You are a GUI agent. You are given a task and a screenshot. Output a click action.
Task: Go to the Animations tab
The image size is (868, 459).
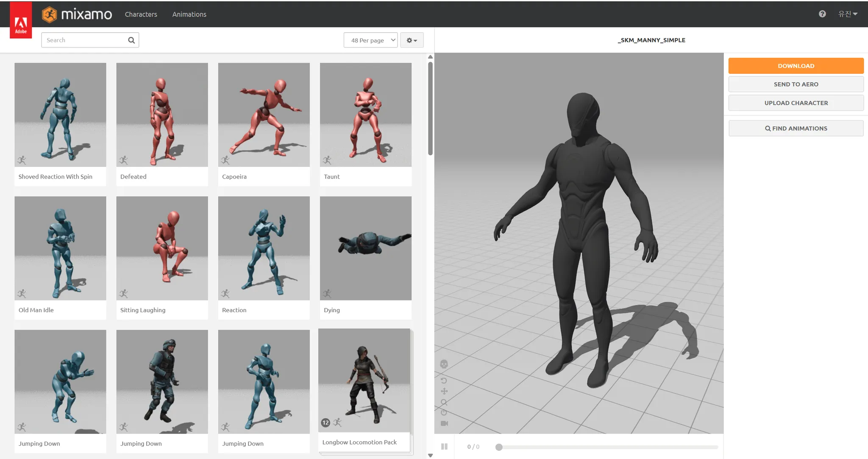pyautogui.click(x=189, y=14)
